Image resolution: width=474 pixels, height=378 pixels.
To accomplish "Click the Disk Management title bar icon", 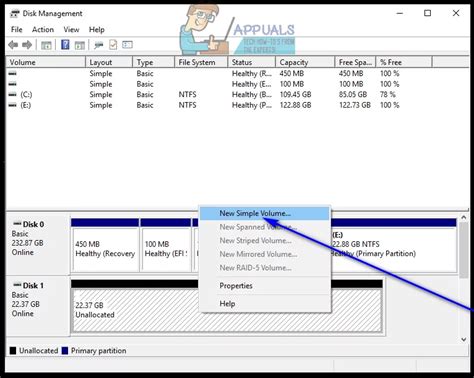I will pyautogui.click(x=15, y=14).
